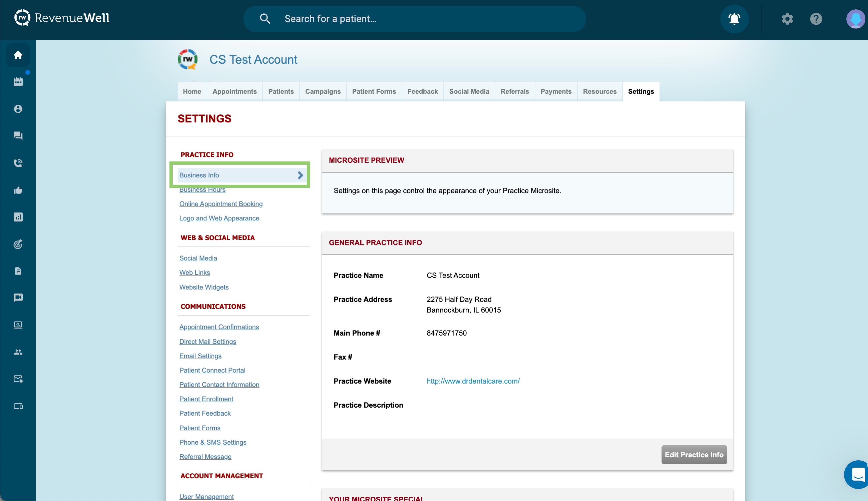The image size is (868, 501).
Task: Switch to the Patients tab
Action: (281, 91)
